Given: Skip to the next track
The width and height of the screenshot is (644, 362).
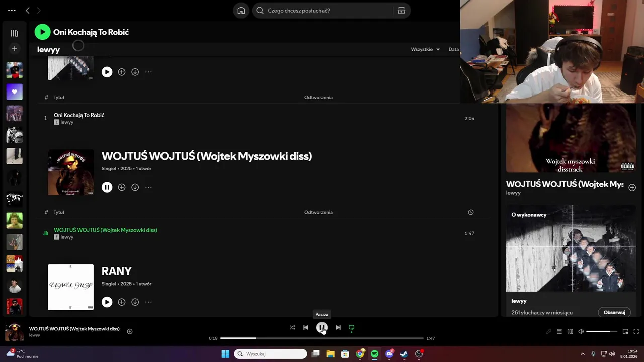Looking at the screenshot, I should [338, 327].
